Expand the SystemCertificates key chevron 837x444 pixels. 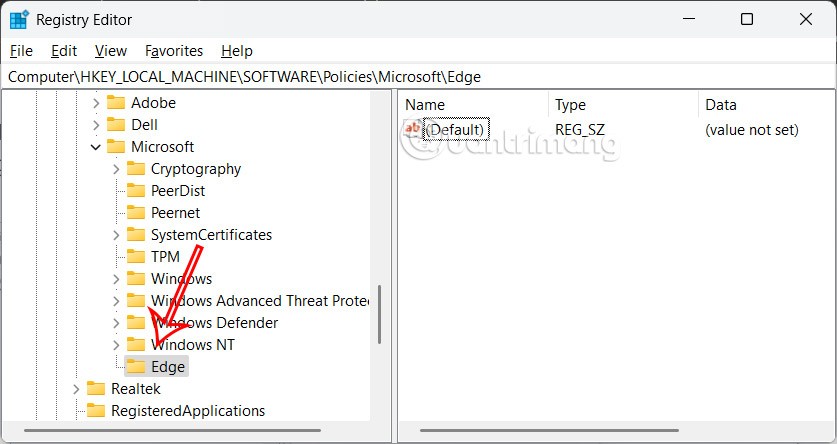(x=116, y=235)
